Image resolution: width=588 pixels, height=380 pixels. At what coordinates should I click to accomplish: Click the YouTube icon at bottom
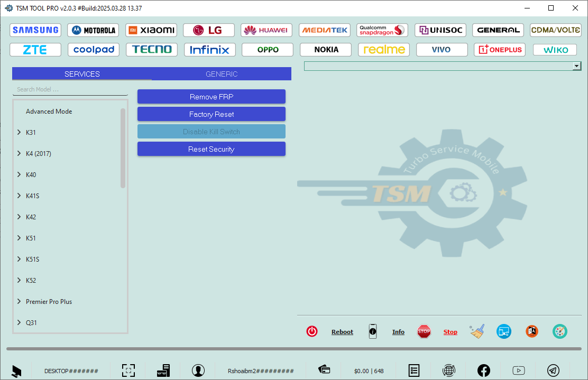click(519, 370)
